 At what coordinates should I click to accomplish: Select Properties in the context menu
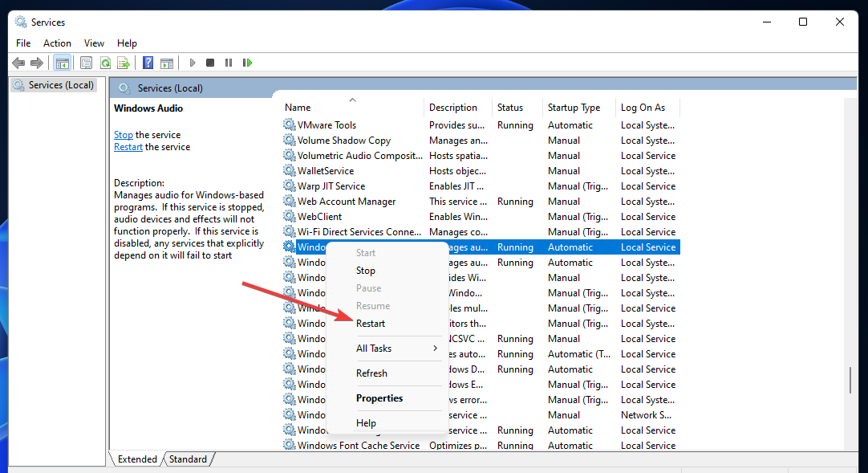pos(379,398)
